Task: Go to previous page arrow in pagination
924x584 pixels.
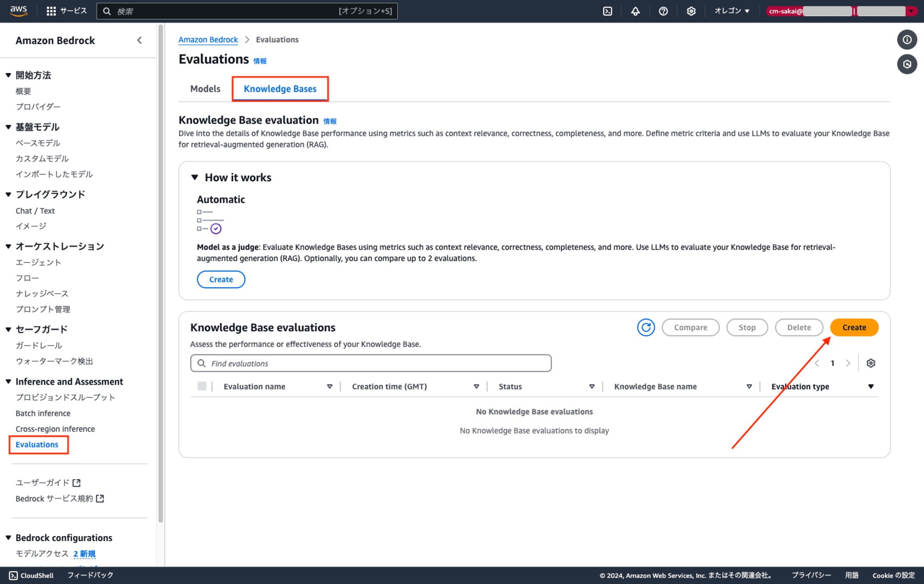Action: 817,363
